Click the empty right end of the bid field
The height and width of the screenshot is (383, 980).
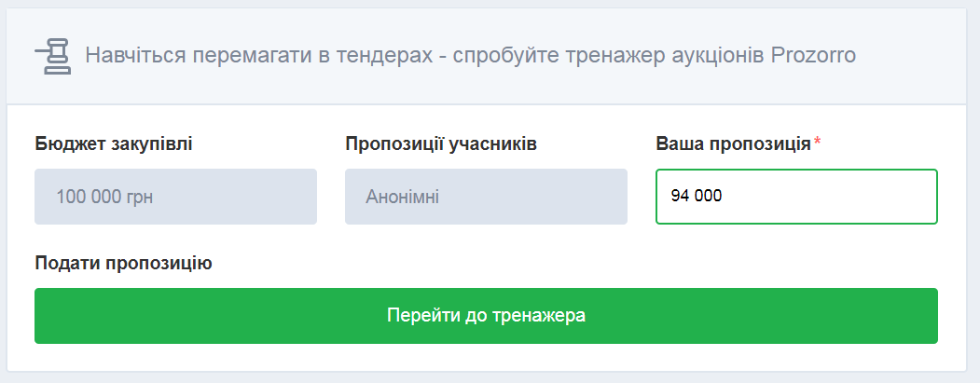coord(886,197)
